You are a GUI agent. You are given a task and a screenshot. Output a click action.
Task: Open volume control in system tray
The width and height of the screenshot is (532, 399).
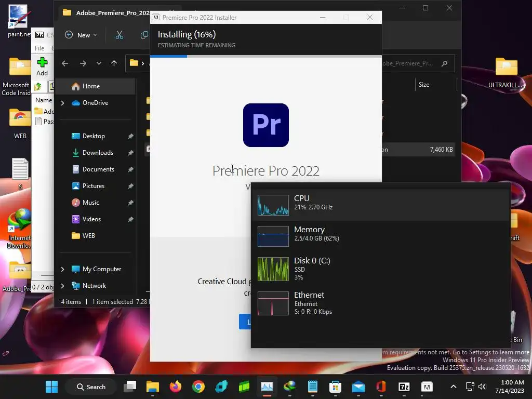(x=482, y=387)
